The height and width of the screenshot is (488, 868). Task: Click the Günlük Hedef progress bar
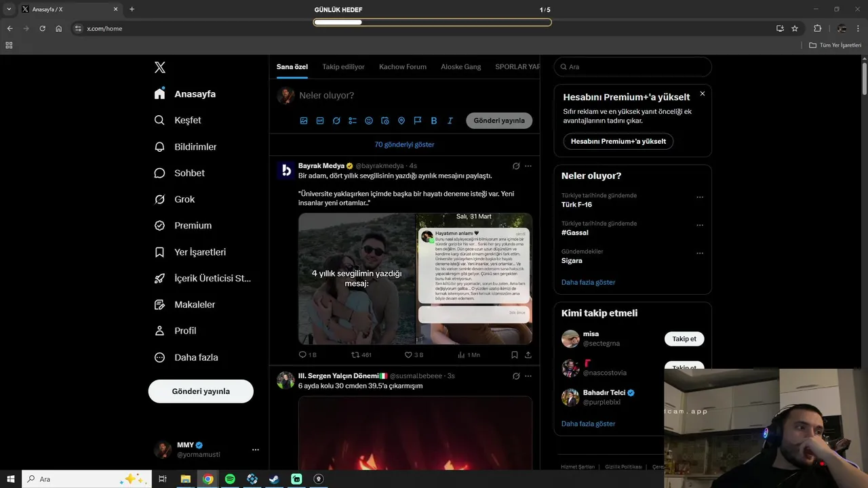(432, 22)
